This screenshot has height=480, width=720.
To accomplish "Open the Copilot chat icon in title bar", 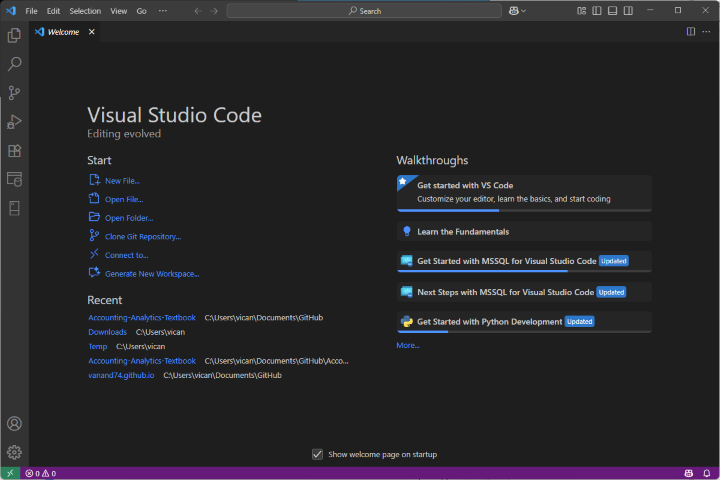I will coord(513,11).
